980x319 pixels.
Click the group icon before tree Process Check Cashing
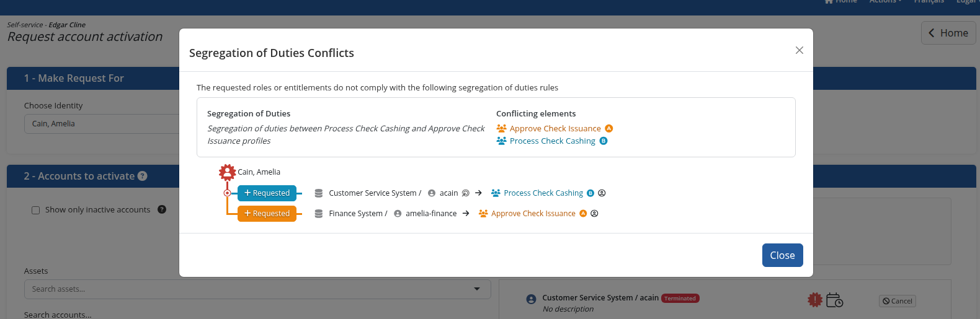click(x=496, y=193)
